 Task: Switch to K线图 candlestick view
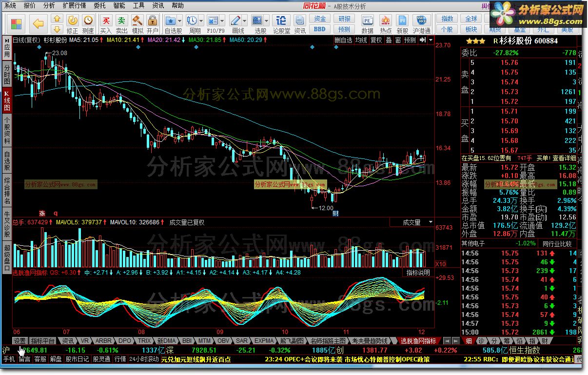6,100
